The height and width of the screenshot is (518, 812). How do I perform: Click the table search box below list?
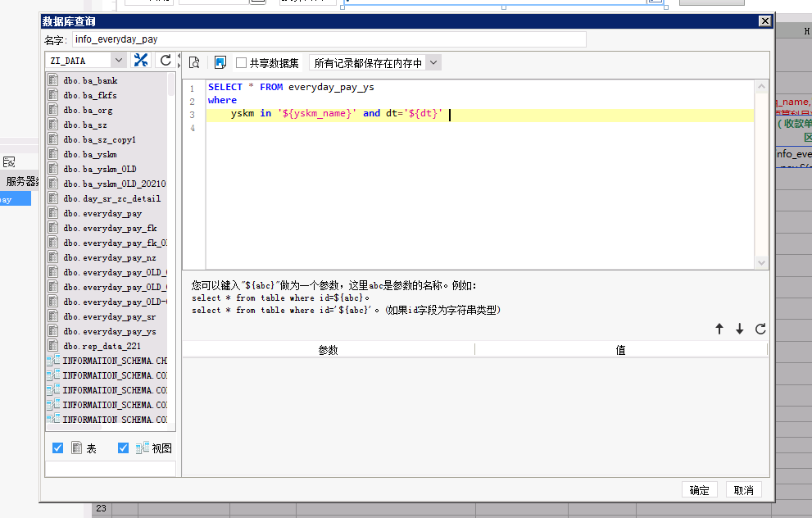[111, 469]
